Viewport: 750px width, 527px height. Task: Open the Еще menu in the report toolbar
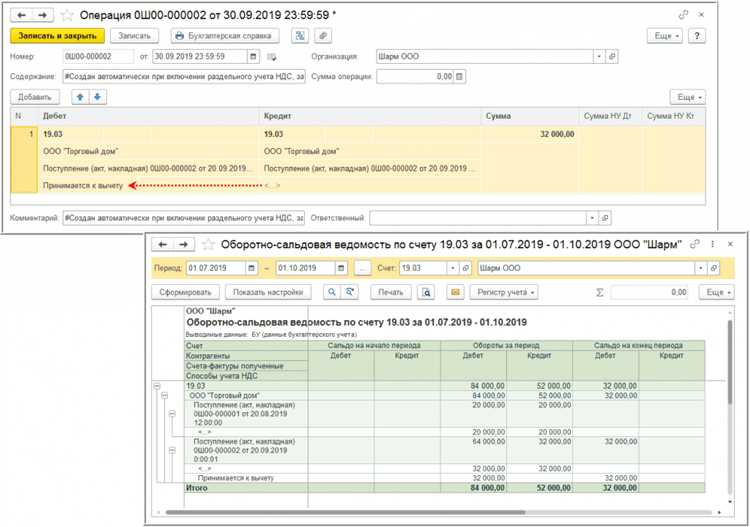click(x=716, y=292)
